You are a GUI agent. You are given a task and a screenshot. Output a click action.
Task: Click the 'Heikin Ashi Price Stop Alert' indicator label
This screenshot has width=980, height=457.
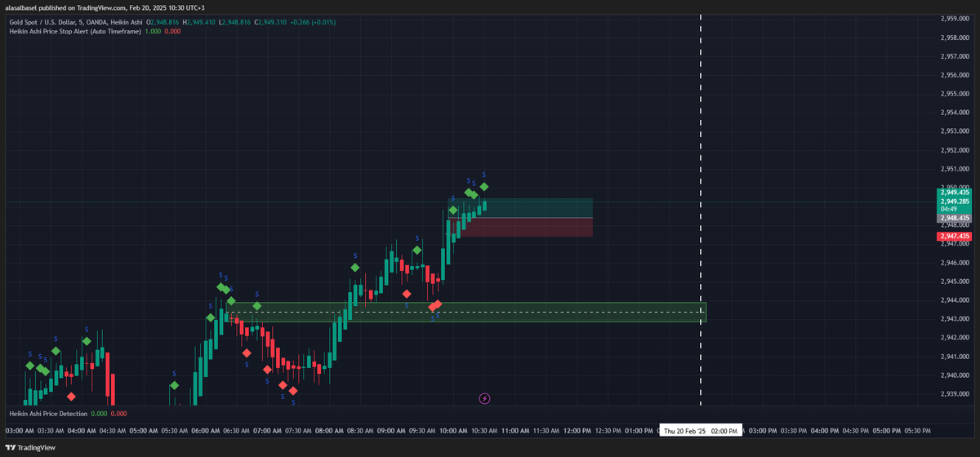pos(75,31)
